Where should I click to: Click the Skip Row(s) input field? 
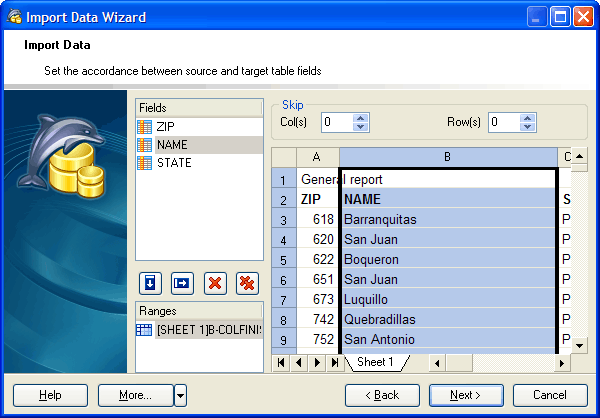(504, 122)
